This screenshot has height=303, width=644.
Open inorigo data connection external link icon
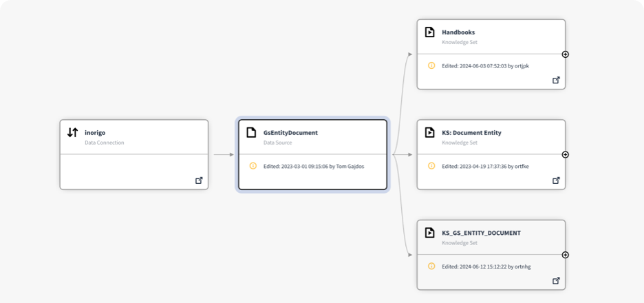pyautogui.click(x=199, y=180)
